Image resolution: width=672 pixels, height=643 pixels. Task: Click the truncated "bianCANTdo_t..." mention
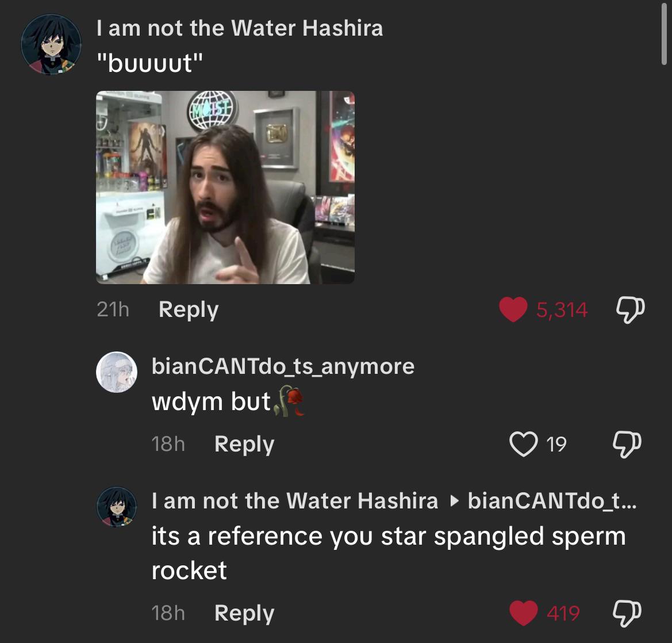click(552, 501)
